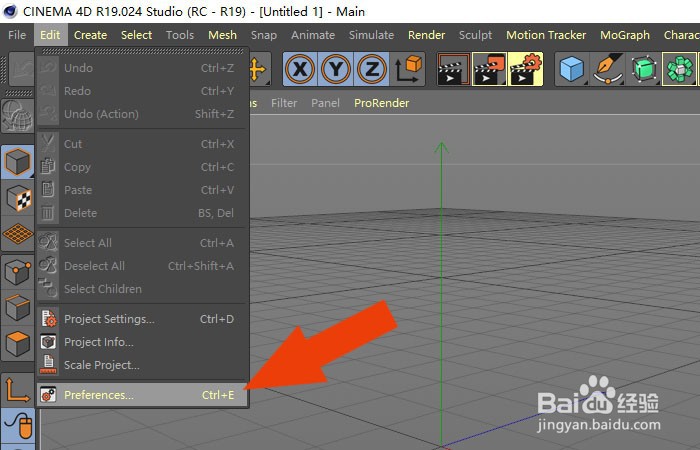
Task: Select the Move tool icon
Action: pyautogui.click(x=258, y=69)
